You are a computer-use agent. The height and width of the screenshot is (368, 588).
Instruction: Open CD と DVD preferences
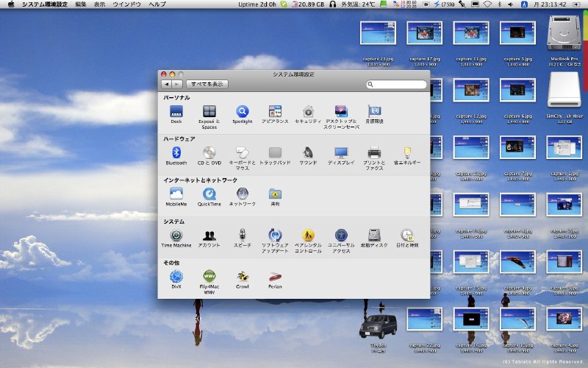(209, 153)
